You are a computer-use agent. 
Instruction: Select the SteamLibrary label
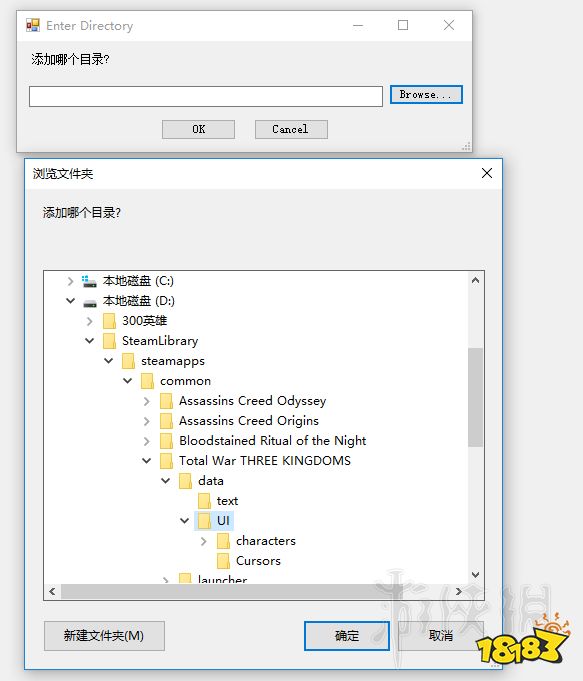(160, 341)
